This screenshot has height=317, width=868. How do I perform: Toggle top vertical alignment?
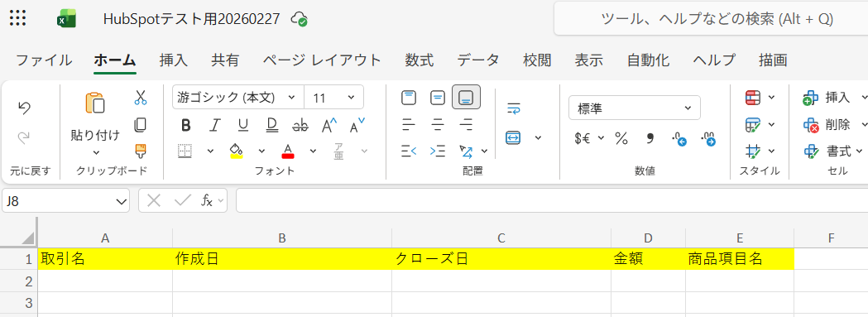[x=409, y=98]
